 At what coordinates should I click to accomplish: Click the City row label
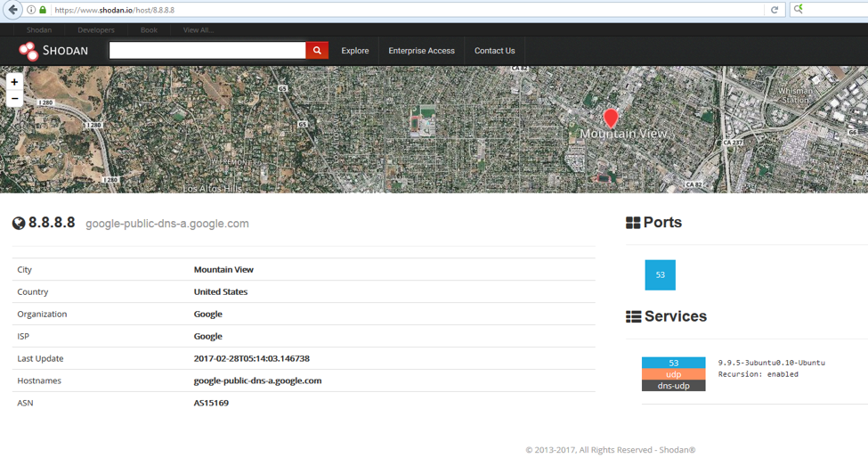coord(24,270)
